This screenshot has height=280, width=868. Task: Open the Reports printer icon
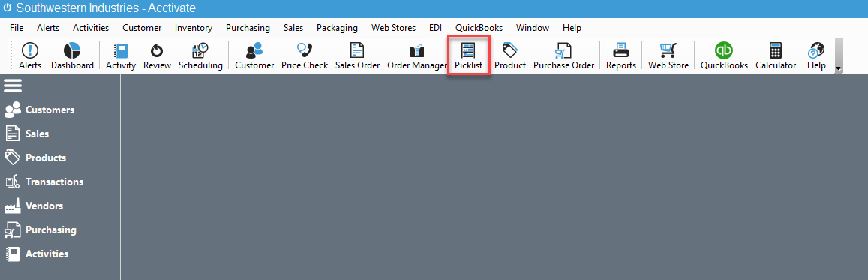[620, 56]
